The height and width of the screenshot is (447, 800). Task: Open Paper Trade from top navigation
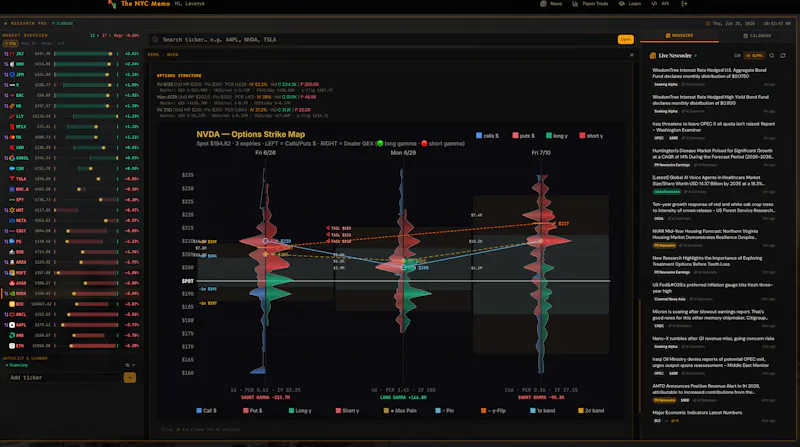pyautogui.click(x=590, y=4)
